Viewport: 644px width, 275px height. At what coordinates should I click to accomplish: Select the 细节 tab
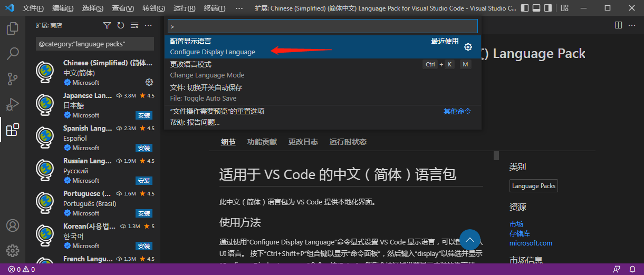point(228,142)
